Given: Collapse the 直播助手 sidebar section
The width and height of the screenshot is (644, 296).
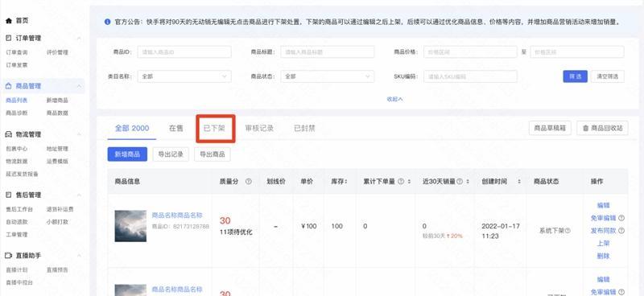Looking at the screenshot, I should (79, 255).
